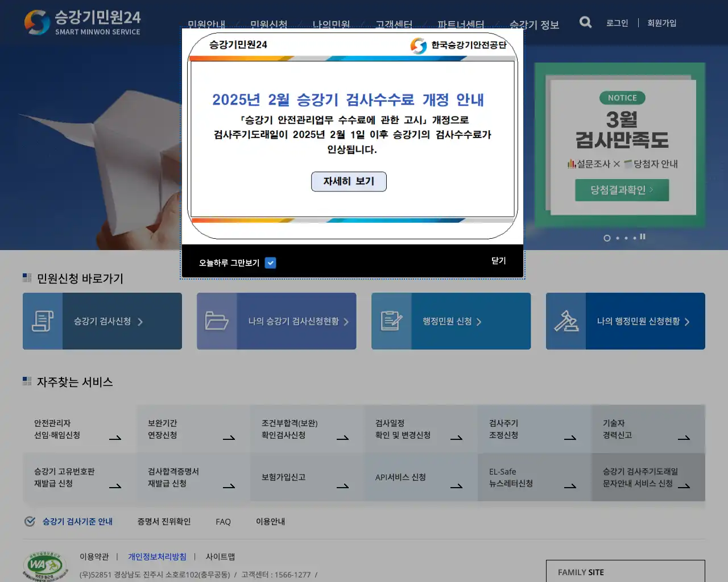Open the 민원안내 menu
Screen dimensions: 728x582
pos(206,24)
